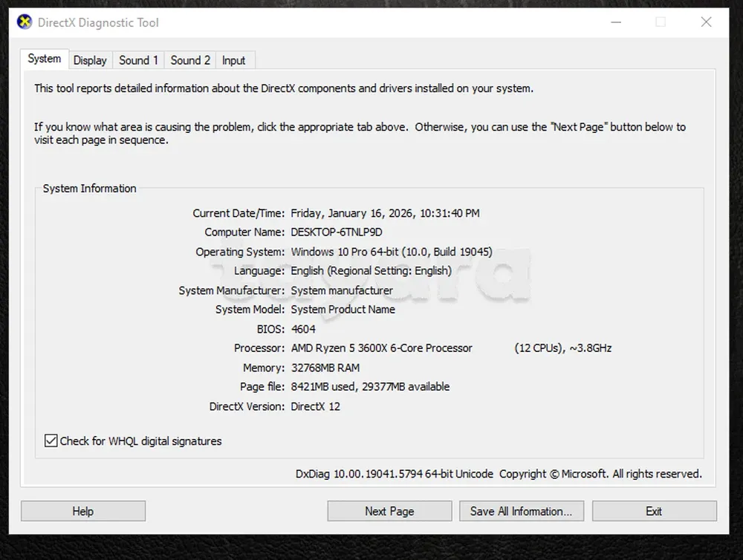This screenshot has height=560, width=743.
Task: Open the Display tab
Action: (x=90, y=60)
